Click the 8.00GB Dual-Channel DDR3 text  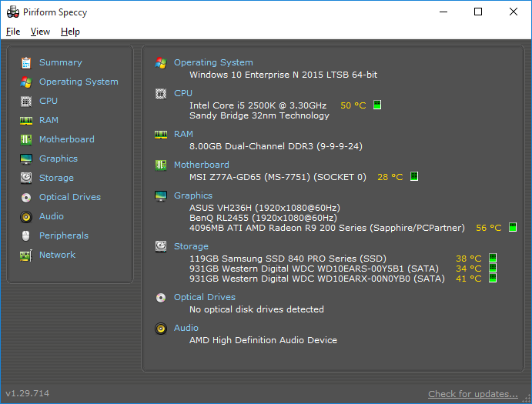pyautogui.click(x=276, y=146)
